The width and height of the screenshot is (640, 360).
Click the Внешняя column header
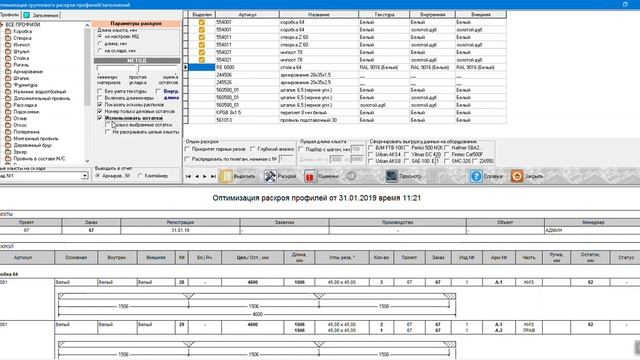[481, 14]
